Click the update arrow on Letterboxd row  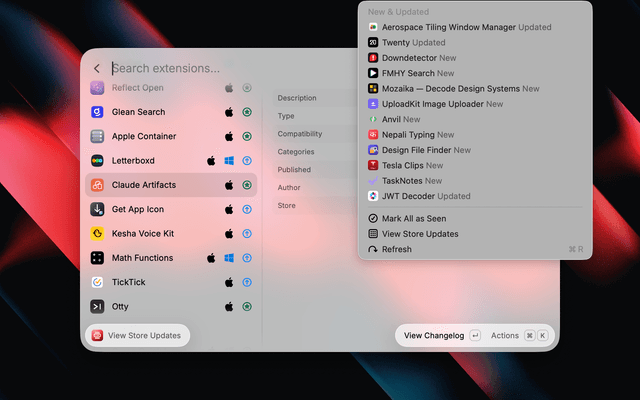(247, 161)
